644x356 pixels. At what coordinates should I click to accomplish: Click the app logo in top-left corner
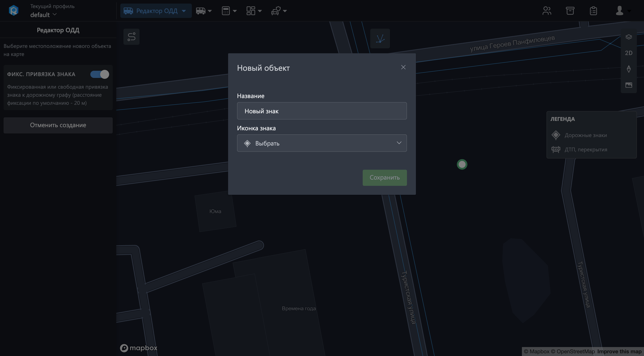(x=13, y=11)
